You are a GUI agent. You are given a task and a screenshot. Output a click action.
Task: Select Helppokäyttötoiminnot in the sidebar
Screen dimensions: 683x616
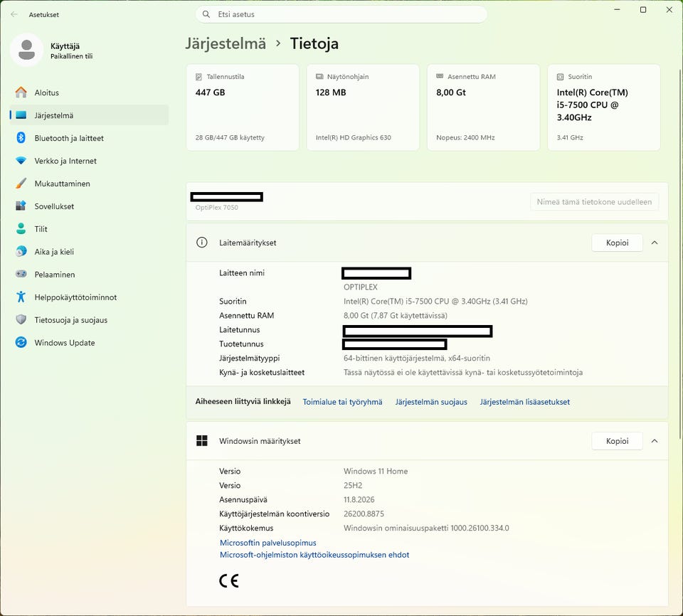coord(89,297)
